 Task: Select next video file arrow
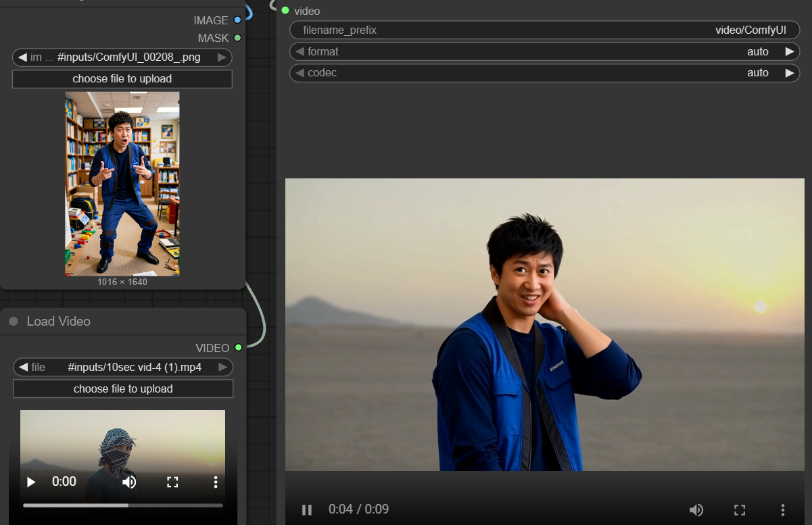pyautogui.click(x=222, y=368)
